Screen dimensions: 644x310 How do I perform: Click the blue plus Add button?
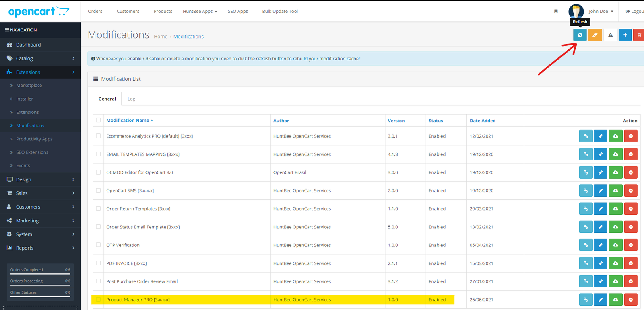pos(625,35)
